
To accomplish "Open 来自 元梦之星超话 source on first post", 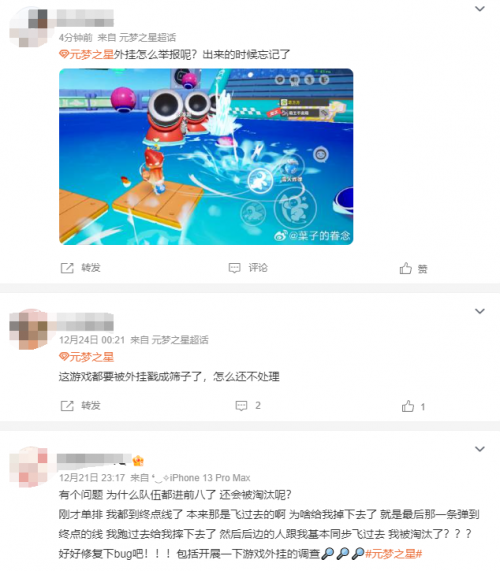I will pos(137,38).
